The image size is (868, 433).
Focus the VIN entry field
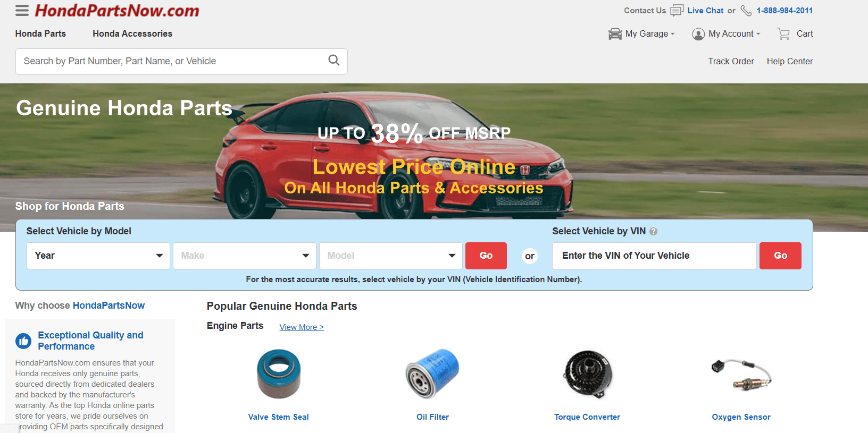coord(654,256)
